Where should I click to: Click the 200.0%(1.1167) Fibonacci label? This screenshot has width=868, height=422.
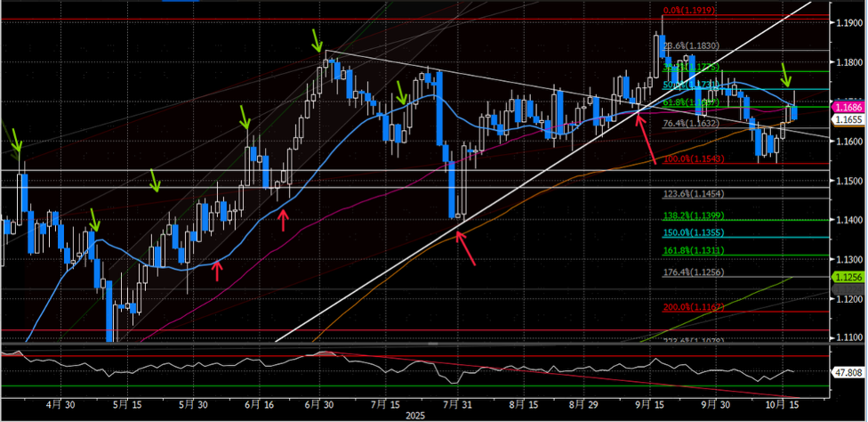[x=694, y=307]
